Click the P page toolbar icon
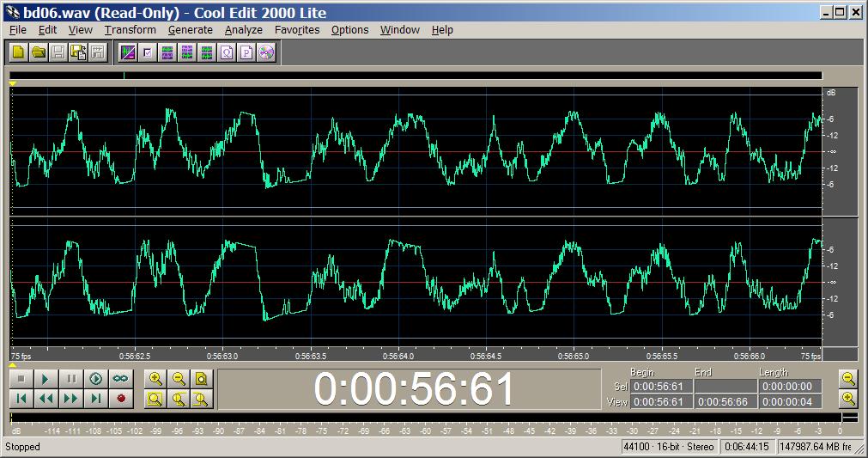The height and width of the screenshot is (458, 868). point(246,52)
